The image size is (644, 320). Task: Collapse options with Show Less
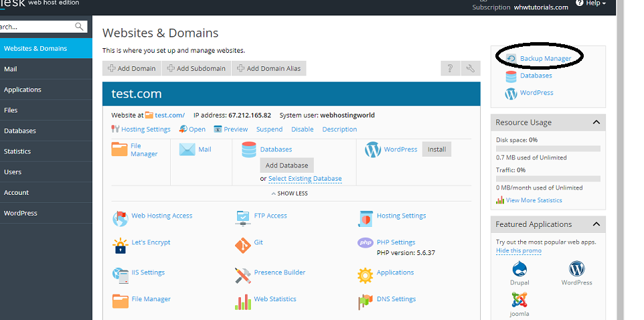(x=289, y=193)
